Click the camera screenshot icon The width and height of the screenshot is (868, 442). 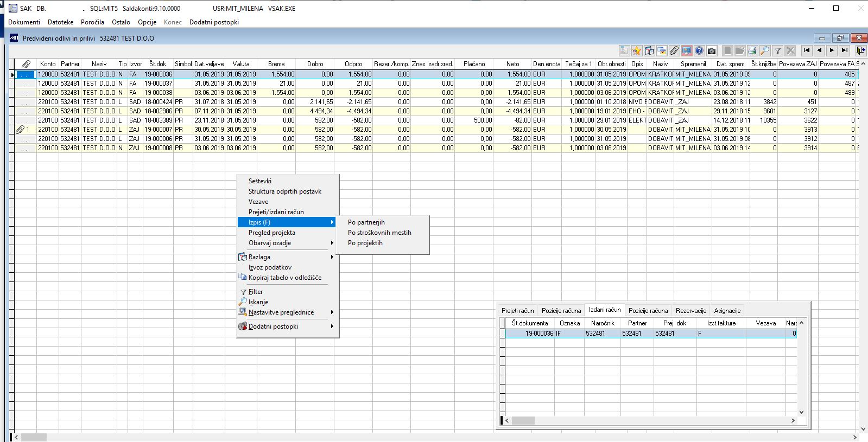tap(712, 50)
